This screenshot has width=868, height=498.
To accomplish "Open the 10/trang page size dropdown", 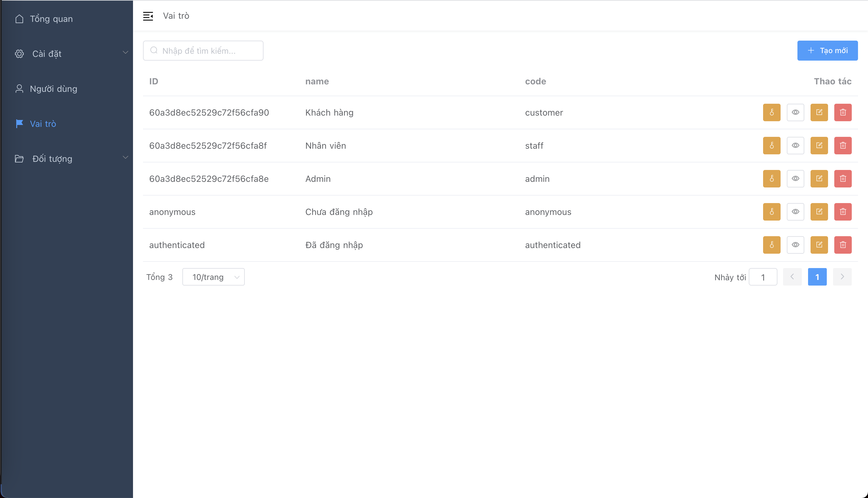I will tap(213, 277).
